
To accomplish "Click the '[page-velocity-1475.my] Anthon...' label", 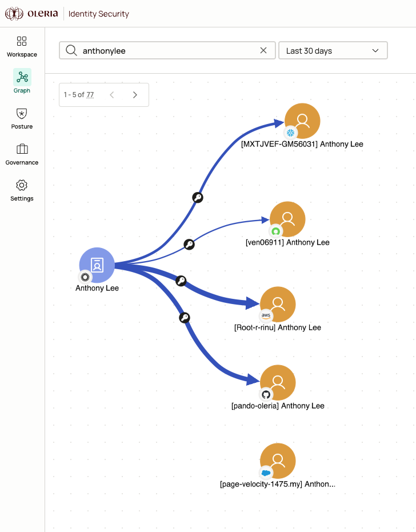I will tap(278, 484).
